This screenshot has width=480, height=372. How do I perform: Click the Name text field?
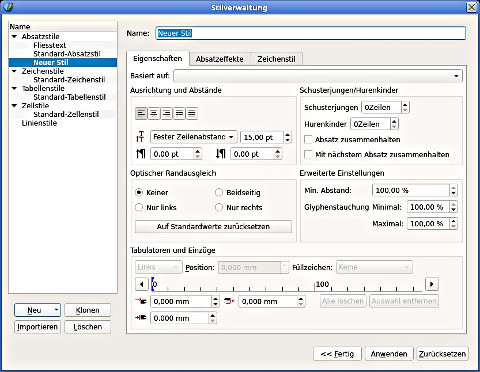(x=310, y=33)
